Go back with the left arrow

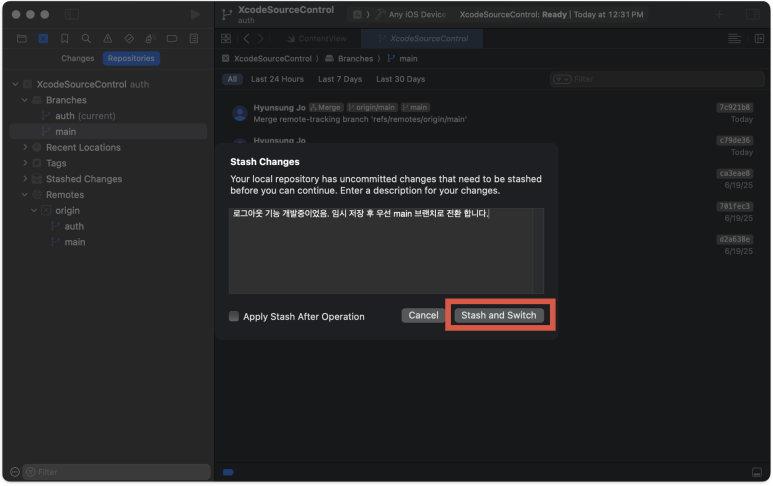[x=246, y=38]
